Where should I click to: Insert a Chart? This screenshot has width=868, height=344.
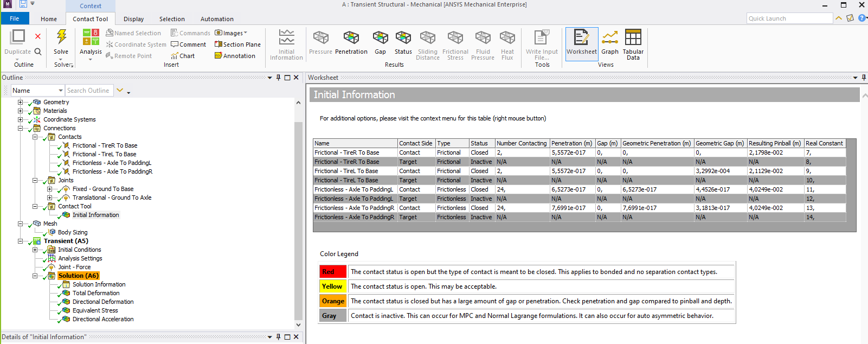[x=183, y=56]
